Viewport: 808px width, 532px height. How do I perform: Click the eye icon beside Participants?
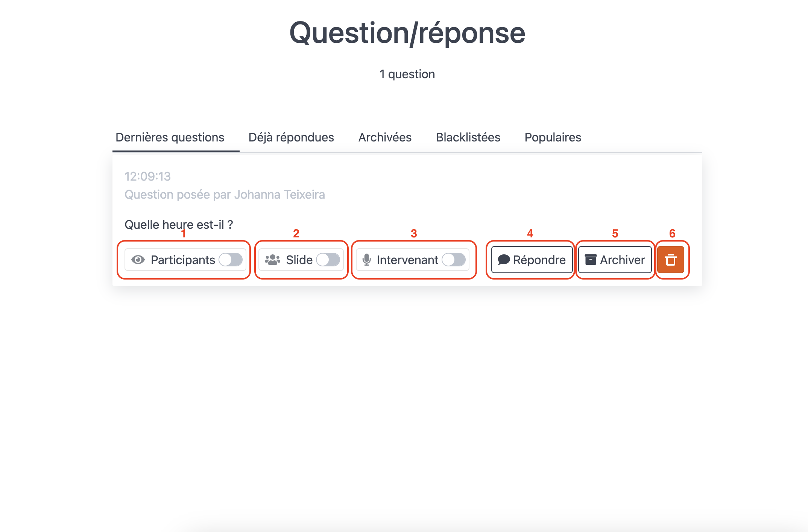click(138, 260)
